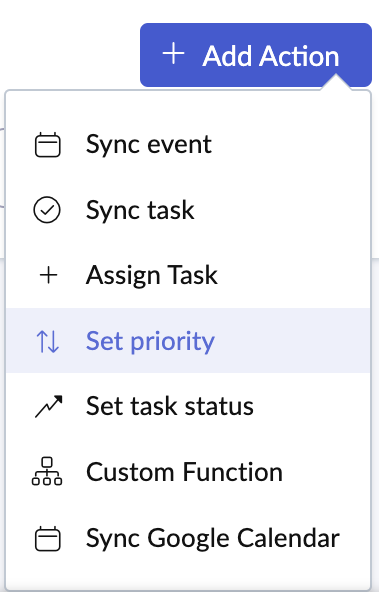
Task: Open the Add Action dropdown button
Action: [x=256, y=55]
